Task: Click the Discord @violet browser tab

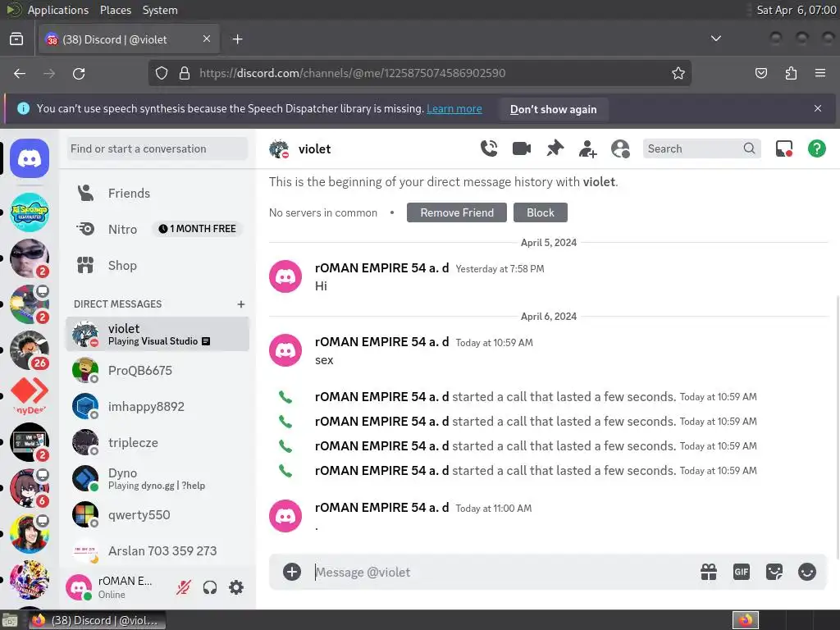Action: point(129,39)
